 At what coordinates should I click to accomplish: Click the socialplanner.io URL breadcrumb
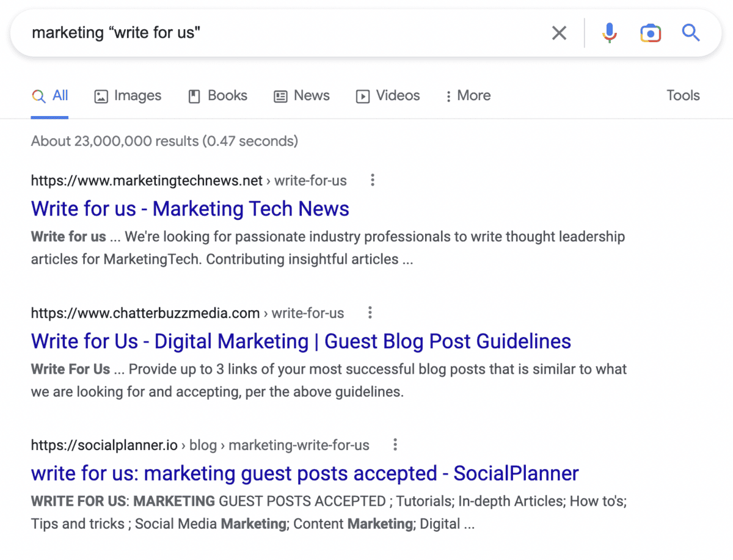200,445
